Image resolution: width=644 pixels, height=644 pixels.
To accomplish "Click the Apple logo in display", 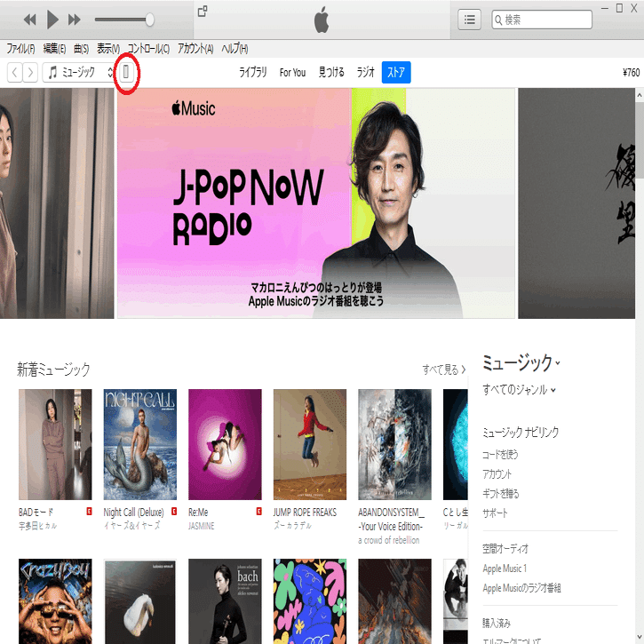I will [322, 20].
